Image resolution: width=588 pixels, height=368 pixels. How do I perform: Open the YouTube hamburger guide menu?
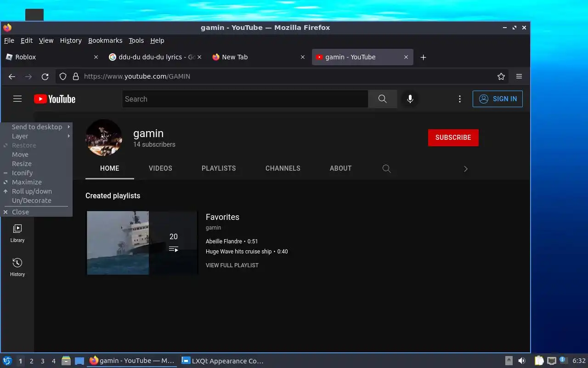17,99
